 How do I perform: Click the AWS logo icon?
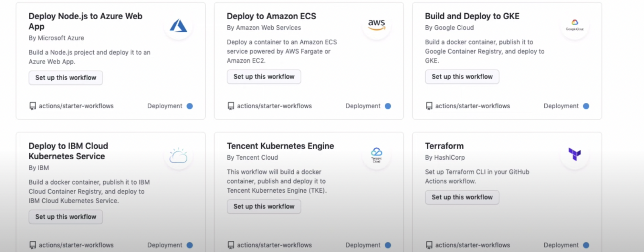coord(377,24)
